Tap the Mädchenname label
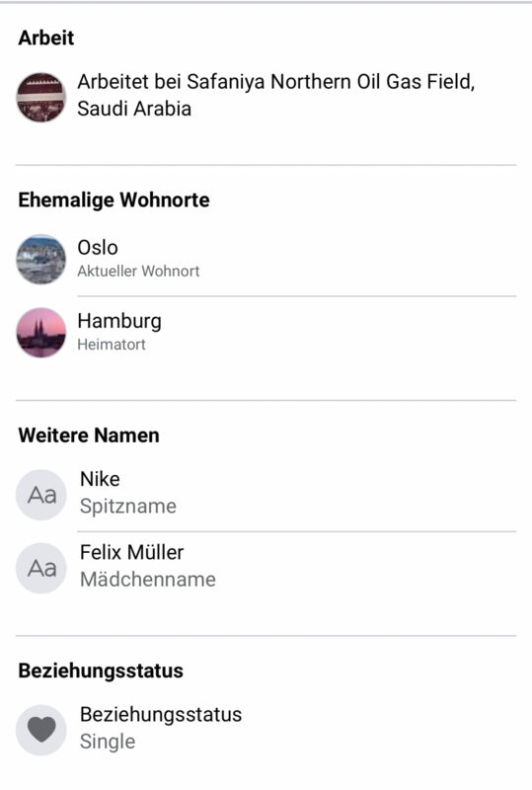 [x=148, y=580]
